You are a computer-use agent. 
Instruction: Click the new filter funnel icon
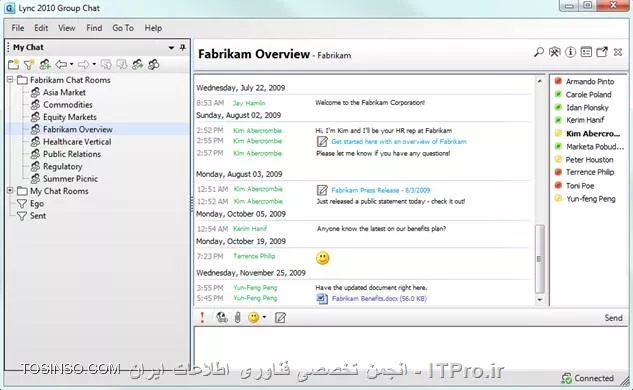[x=29, y=64]
